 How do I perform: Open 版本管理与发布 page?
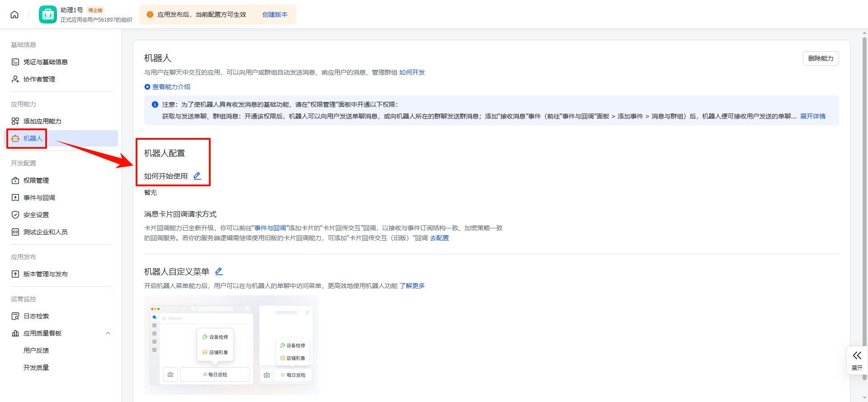click(45, 274)
